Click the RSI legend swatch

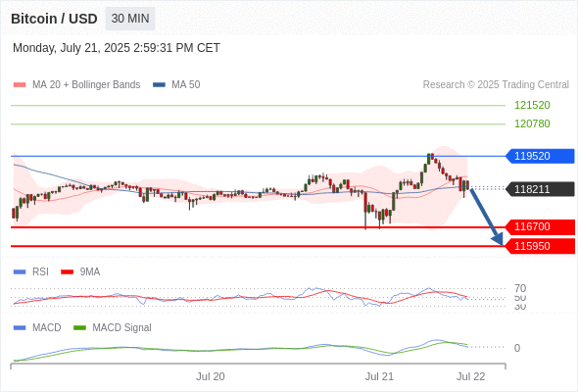pyautogui.click(x=20, y=272)
